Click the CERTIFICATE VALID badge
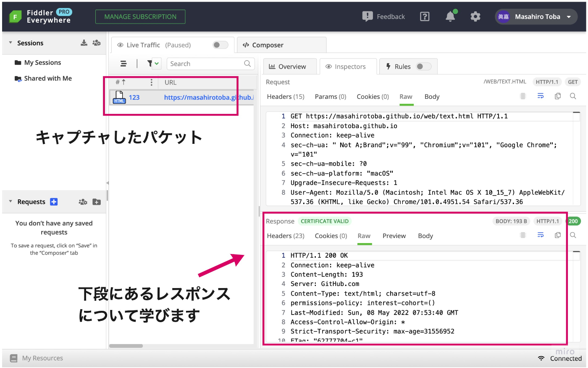Image resolution: width=588 pixels, height=368 pixels. point(325,221)
